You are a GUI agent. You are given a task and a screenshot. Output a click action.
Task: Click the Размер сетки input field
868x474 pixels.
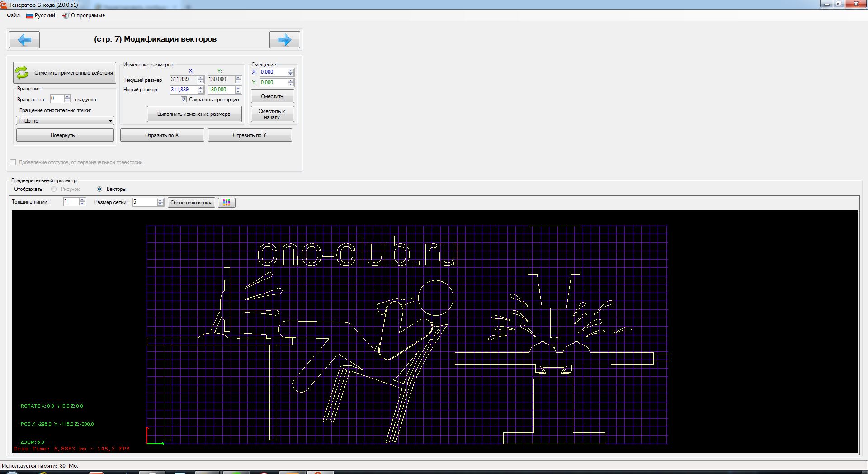[145, 202]
